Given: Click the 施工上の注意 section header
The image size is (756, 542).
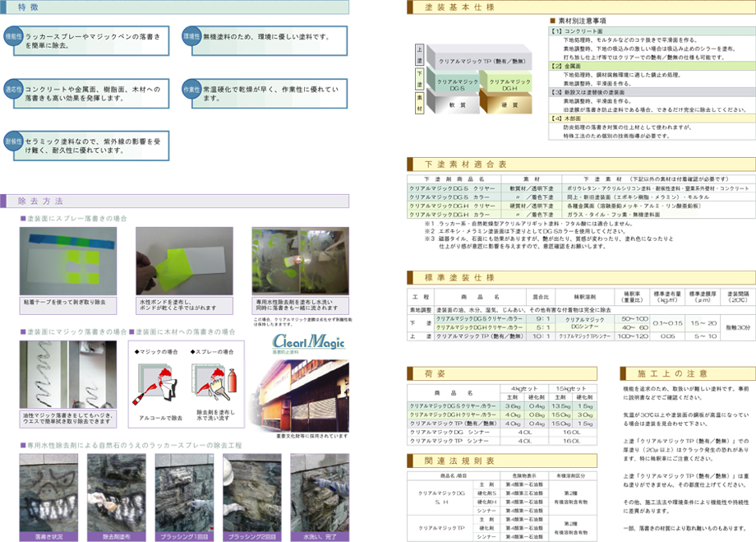Looking at the screenshot, I should pyautogui.click(x=688, y=373).
